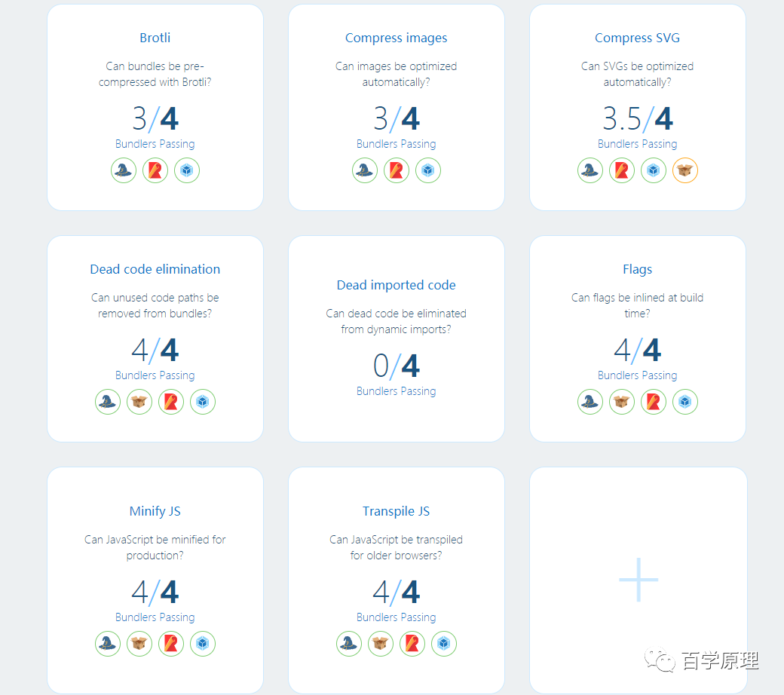
Task: Click 'Bundlers Passing' label in Dead imported code
Action: [396, 391]
